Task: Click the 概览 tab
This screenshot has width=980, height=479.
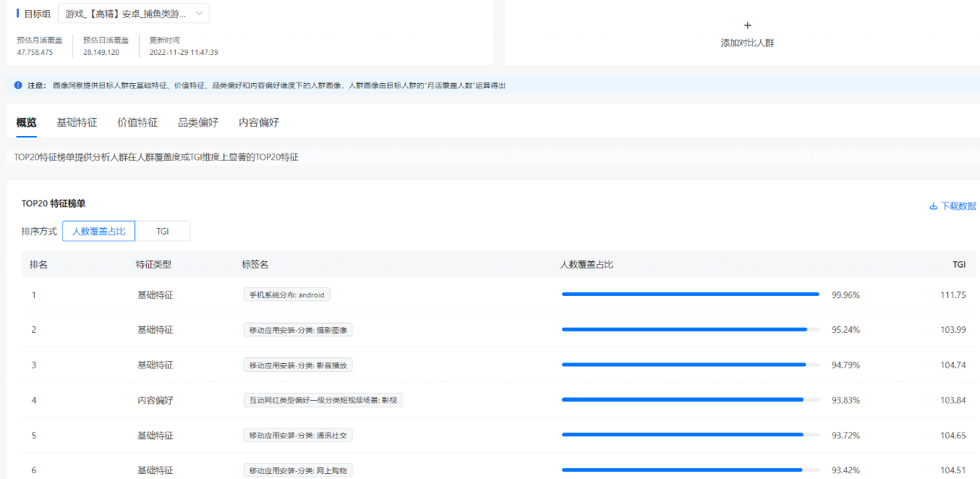Action: (27, 122)
